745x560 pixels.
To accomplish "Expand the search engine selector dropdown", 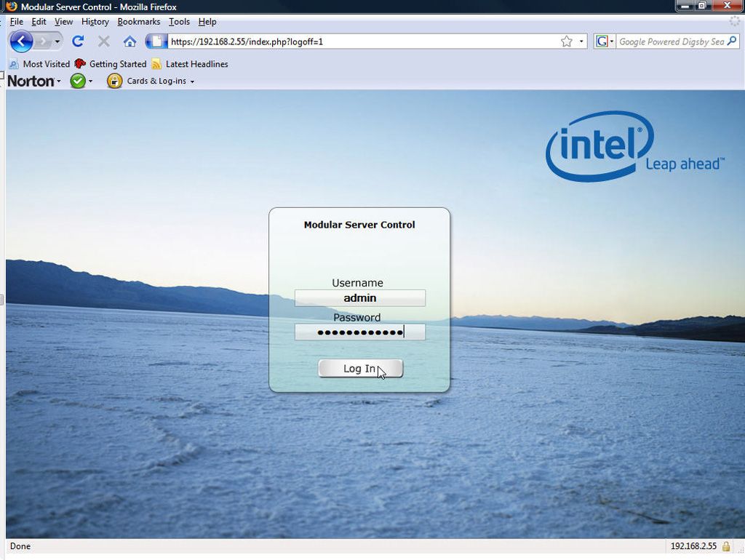I will tap(612, 41).
